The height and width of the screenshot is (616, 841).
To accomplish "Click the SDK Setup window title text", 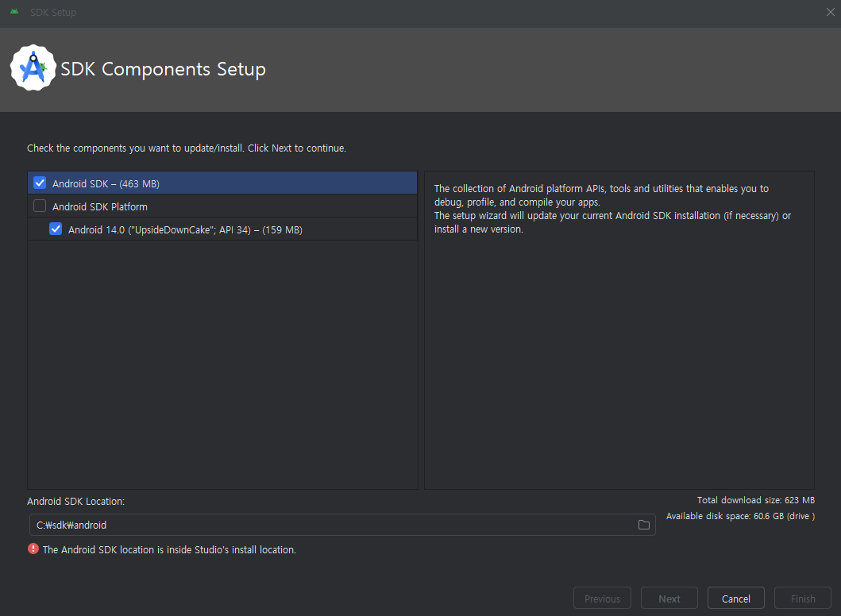I will pyautogui.click(x=53, y=13).
